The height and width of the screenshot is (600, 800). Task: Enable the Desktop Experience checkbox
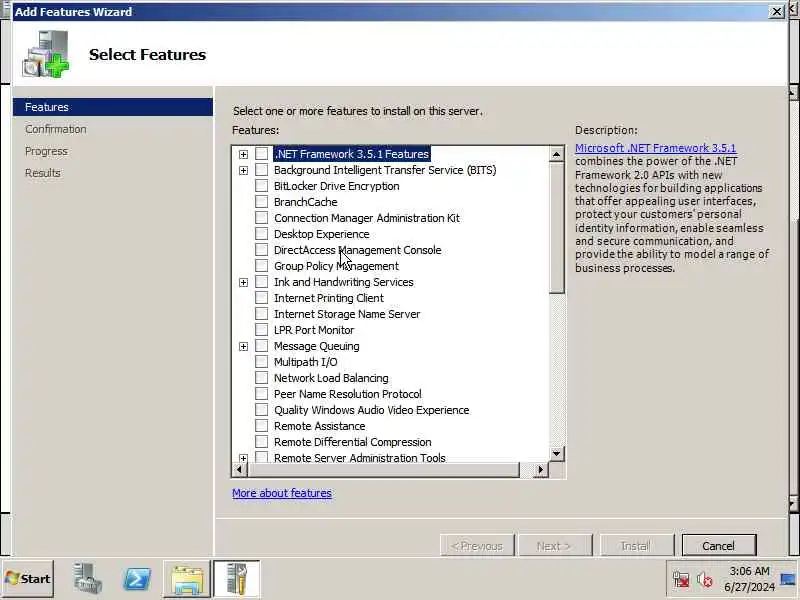click(x=261, y=234)
